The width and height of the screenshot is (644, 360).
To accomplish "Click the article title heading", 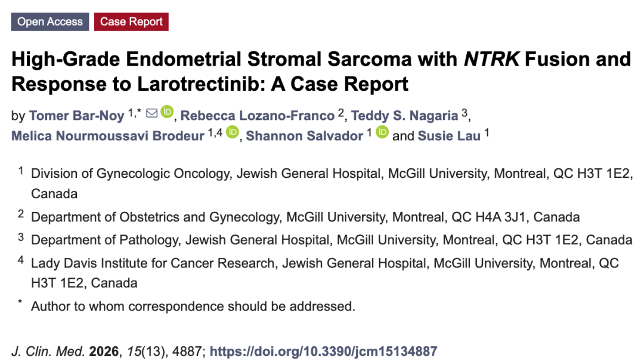I will pyautogui.click(x=321, y=71).
